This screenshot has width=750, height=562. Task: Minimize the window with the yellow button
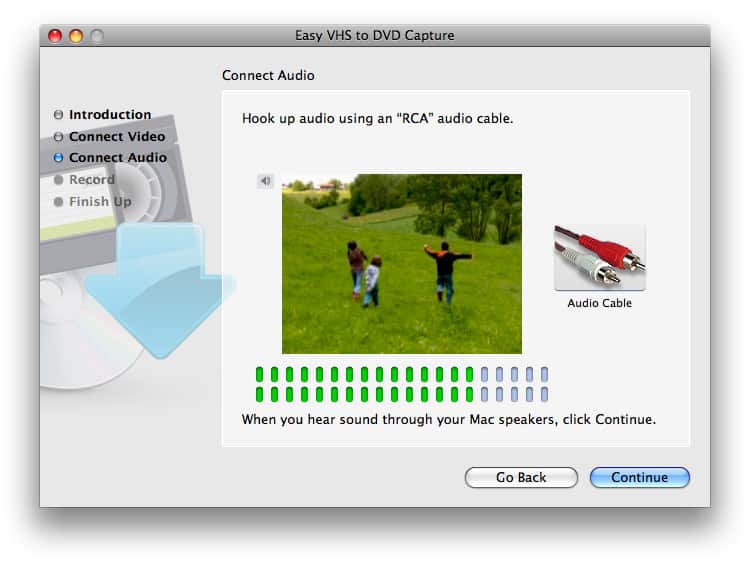(x=76, y=36)
